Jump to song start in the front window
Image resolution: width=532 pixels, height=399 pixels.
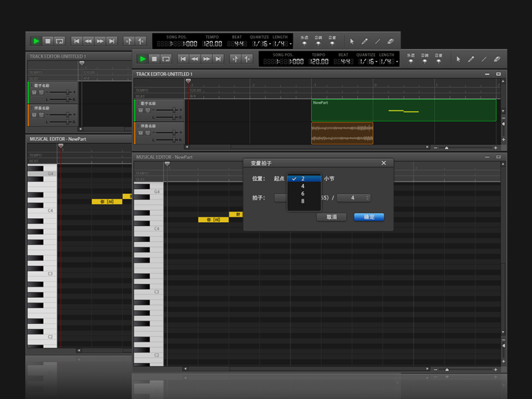183,59
